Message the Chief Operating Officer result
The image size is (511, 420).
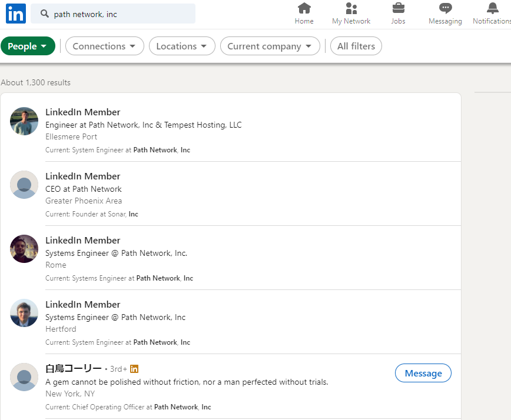click(x=423, y=373)
